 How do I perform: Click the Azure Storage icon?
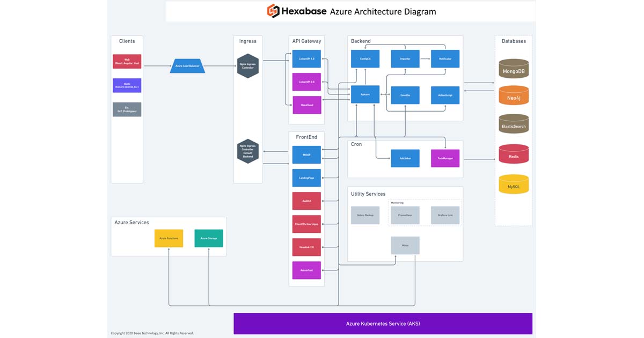pyautogui.click(x=208, y=238)
